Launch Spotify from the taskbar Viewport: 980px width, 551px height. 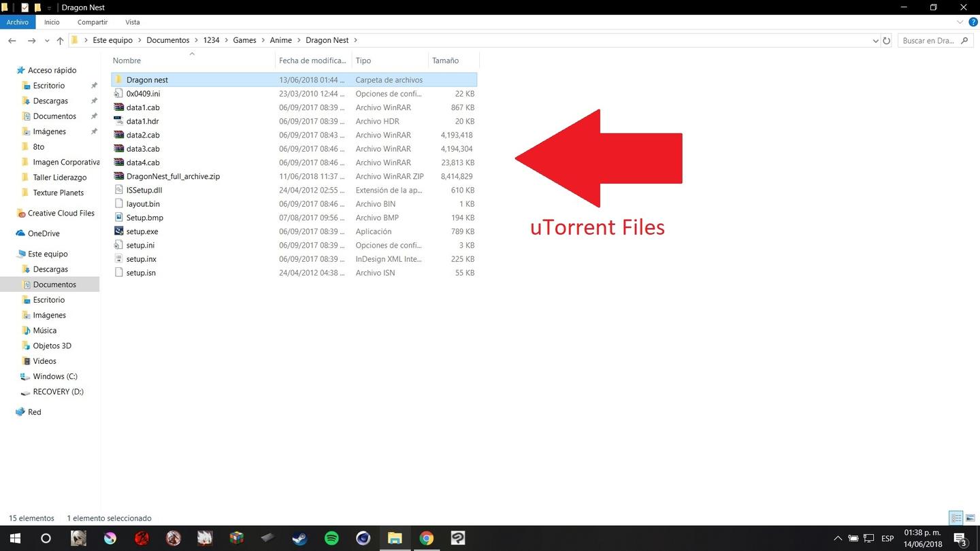(x=331, y=538)
